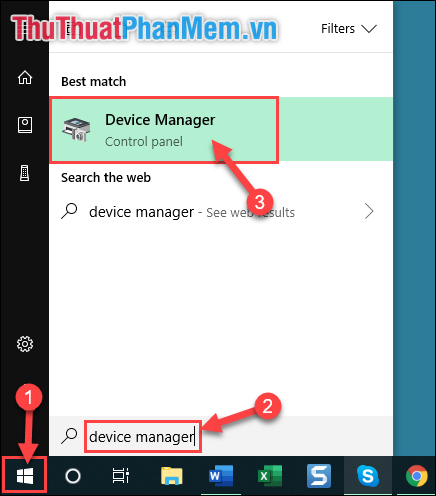Open Snagit from the taskbar
The width and height of the screenshot is (436, 496).
click(x=319, y=476)
